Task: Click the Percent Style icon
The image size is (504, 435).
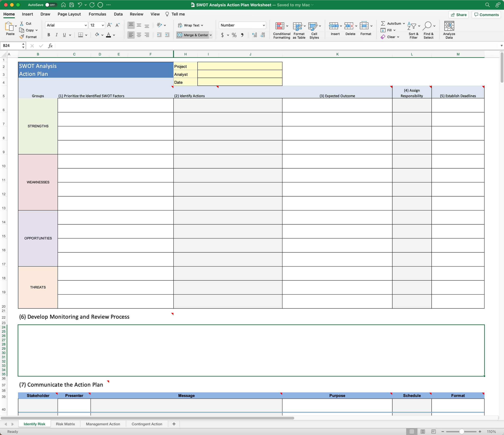Action: click(x=234, y=35)
